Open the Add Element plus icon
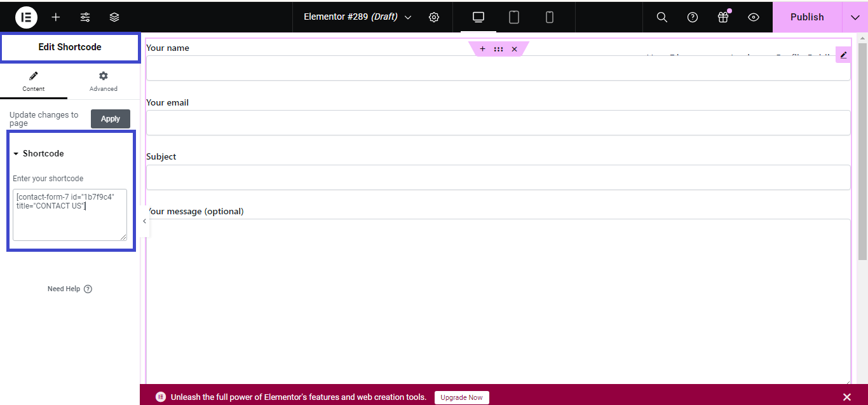Viewport: 868px width, 405px height. click(56, 17)
